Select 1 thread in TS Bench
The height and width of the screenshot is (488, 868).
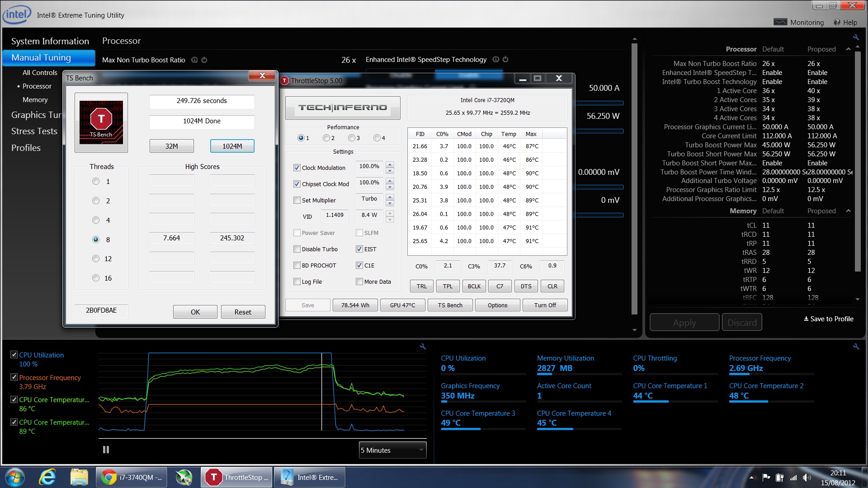(x=96, y=181)
